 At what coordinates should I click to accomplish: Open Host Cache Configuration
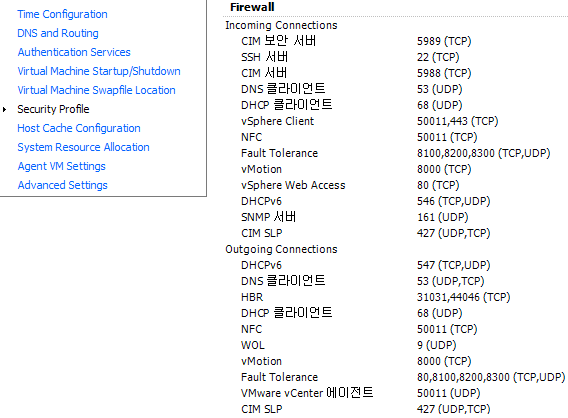79,128
